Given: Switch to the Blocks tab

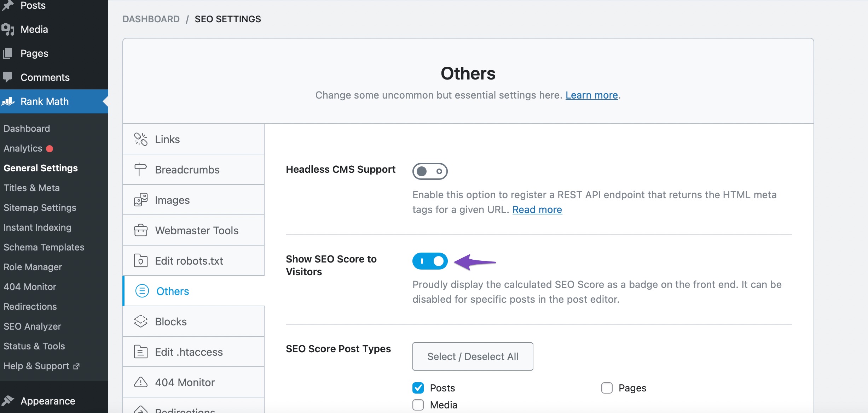Looking at the screenshot, I should click(x=193, y=321).
